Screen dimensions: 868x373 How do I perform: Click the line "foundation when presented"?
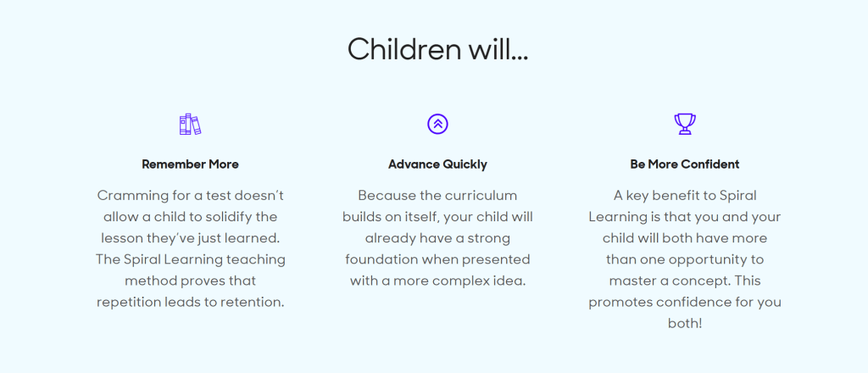point(437,259)
